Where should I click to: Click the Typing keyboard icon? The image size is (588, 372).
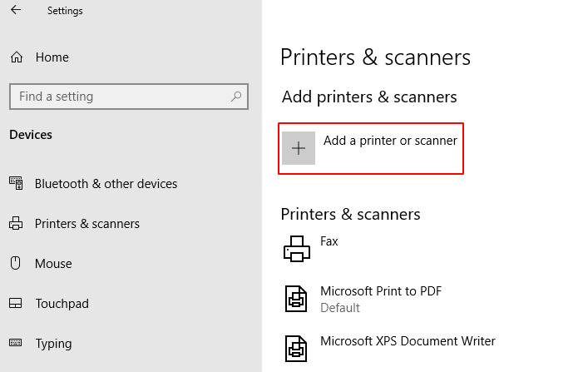[15, 343]
